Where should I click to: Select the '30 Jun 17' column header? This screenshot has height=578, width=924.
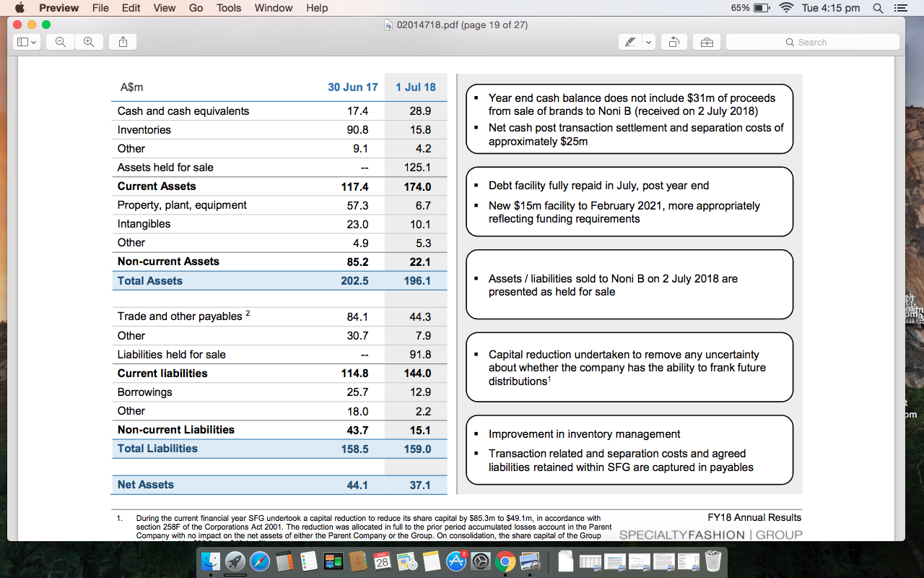point(353,87)
